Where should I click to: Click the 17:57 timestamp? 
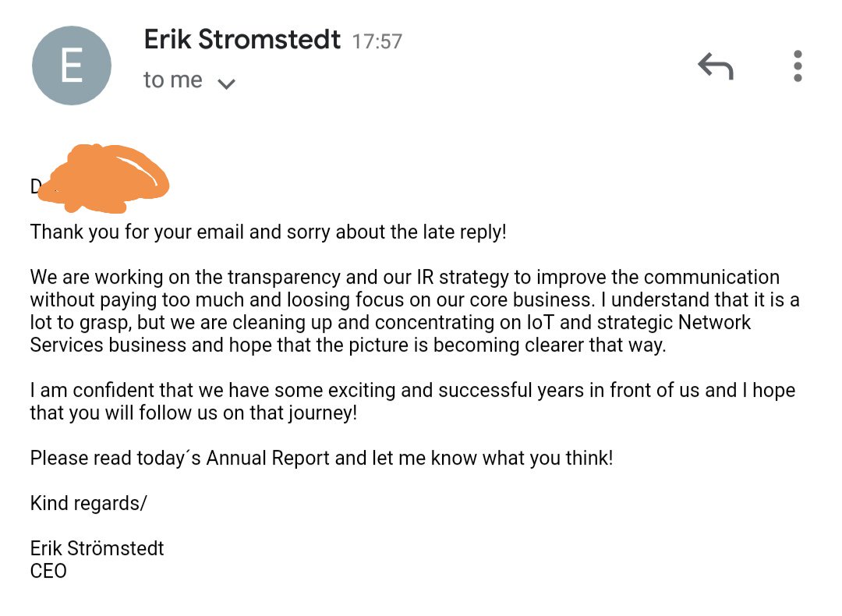(377, 41)
